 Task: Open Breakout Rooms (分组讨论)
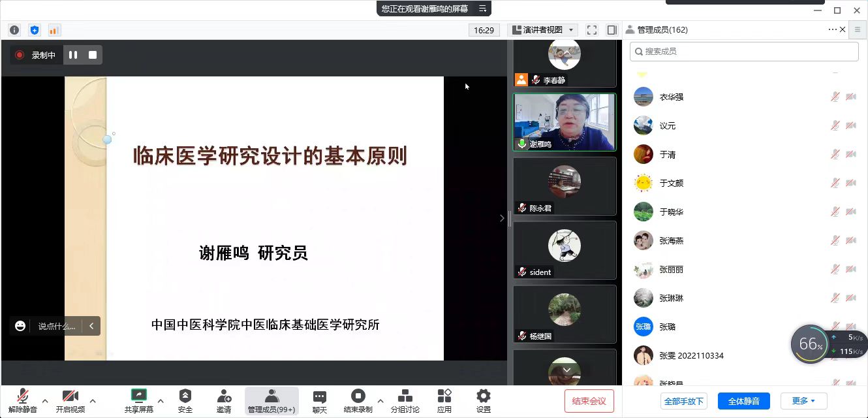click(x=405, y=400)
